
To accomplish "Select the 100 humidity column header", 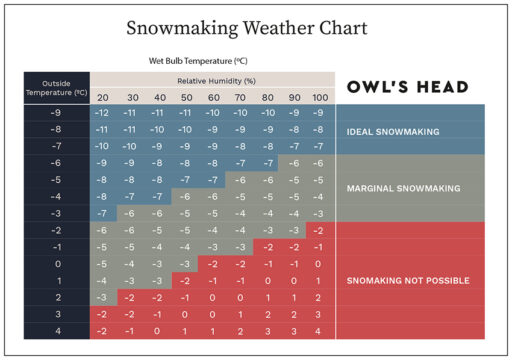I will point(320,98).
